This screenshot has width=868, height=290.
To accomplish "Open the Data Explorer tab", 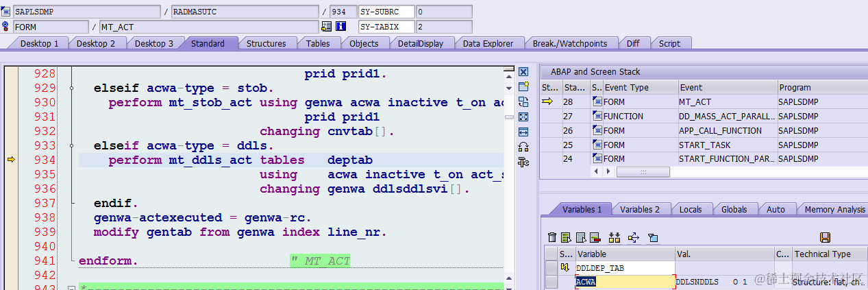I will [488, 43].
